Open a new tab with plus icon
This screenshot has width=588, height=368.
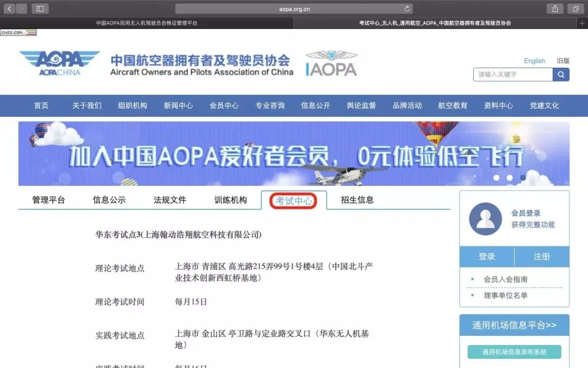tap(582, 23)
